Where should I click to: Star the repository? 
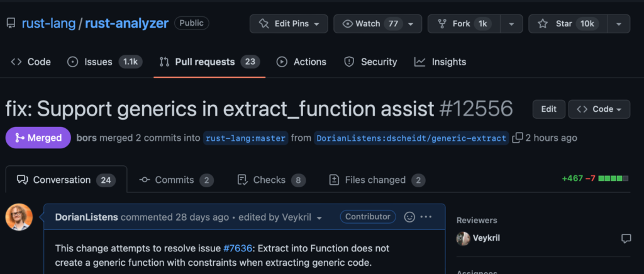pyautogui.click(x=568, y=24)
